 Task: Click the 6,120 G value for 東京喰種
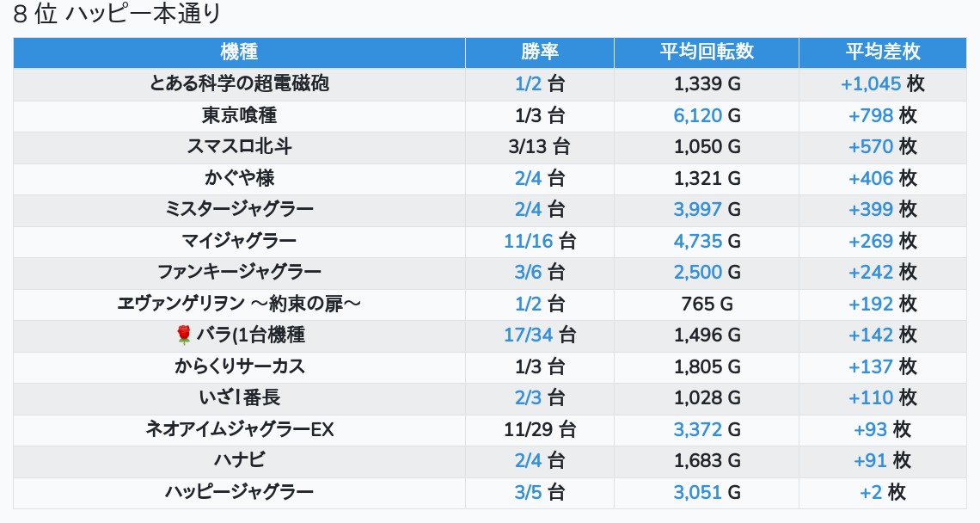tap(707, 115)
